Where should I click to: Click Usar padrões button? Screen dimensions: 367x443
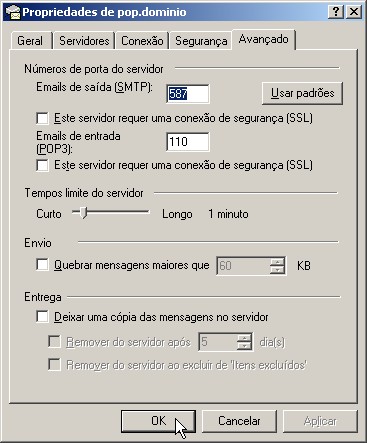302,93
